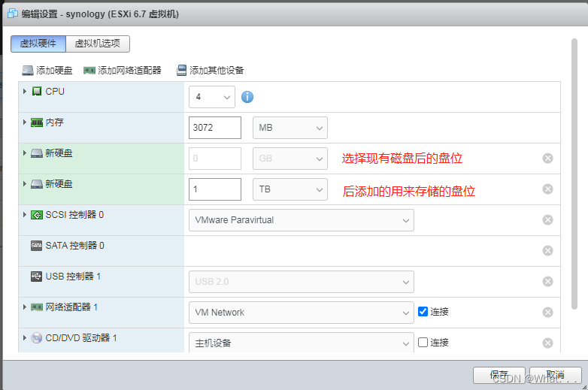Switch to the VM options tab

click(x=98, y=44)
